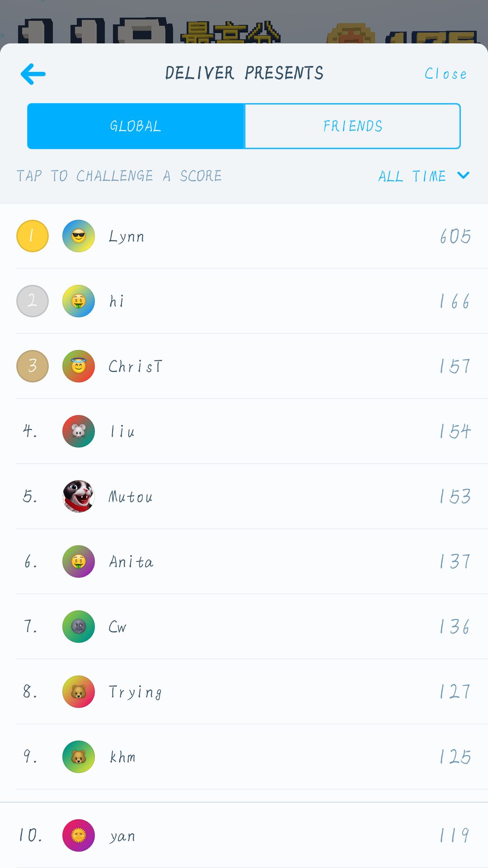Screen dimensions: 488x868
Task: Select Lynn's sunglasses emoji avatar
Action: click(79, 236)
